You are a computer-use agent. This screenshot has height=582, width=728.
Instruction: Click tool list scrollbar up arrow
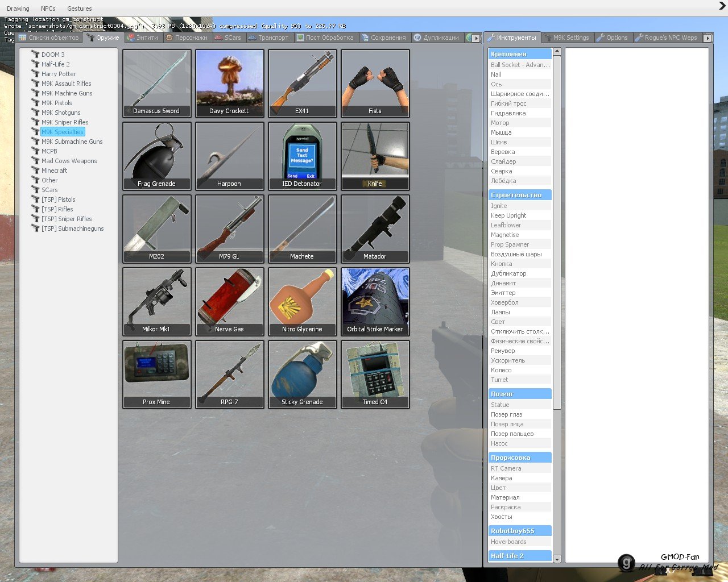557,52
